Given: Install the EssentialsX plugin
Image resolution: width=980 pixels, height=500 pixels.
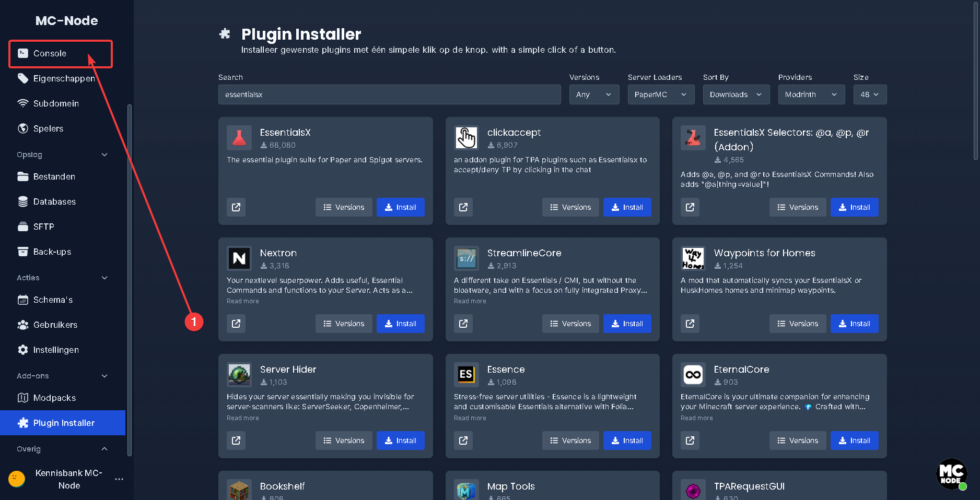Looking at the screenshot, I should point(401,207).
